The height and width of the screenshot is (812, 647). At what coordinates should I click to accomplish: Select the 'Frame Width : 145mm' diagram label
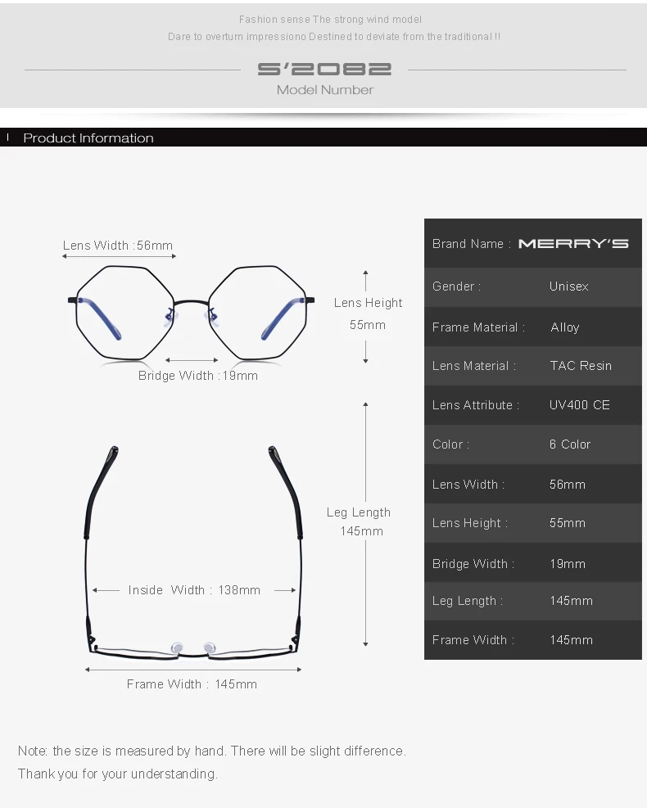(192, 684)
